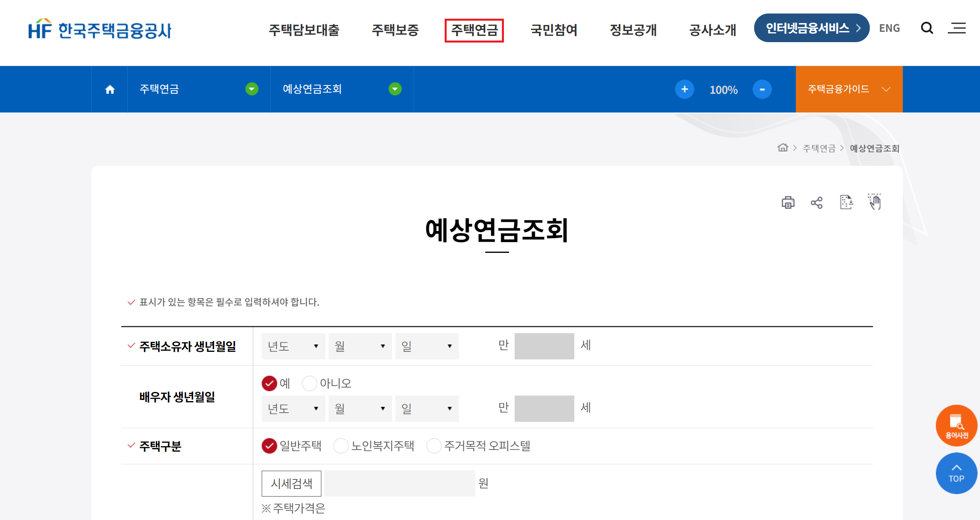
Task: Open the hamburger full menu icon
Action: tap(957, 28)
